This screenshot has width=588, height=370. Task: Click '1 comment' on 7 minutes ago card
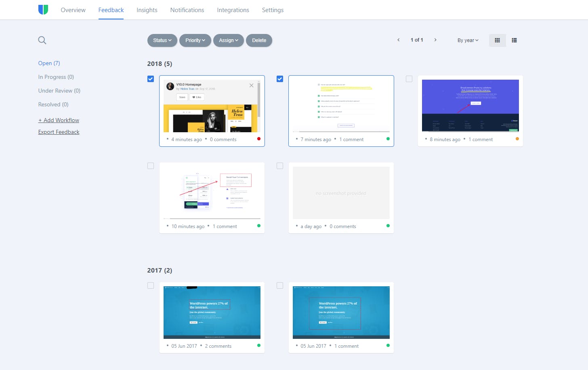351,140
